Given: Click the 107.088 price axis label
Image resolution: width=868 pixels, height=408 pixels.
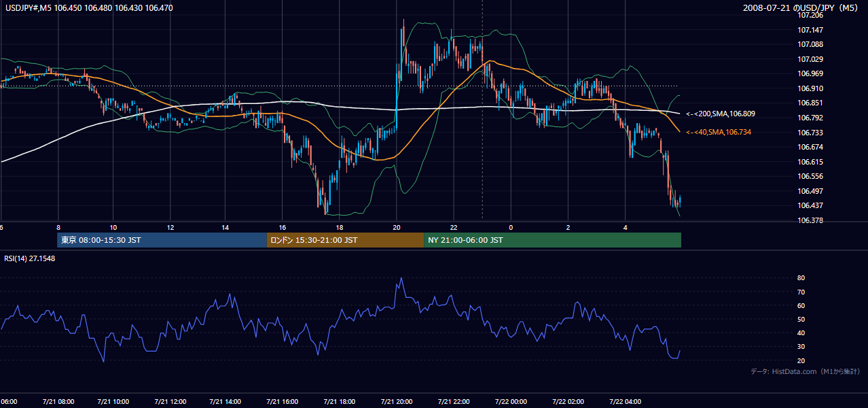Looking at the screenshot, I should [810, 44].
